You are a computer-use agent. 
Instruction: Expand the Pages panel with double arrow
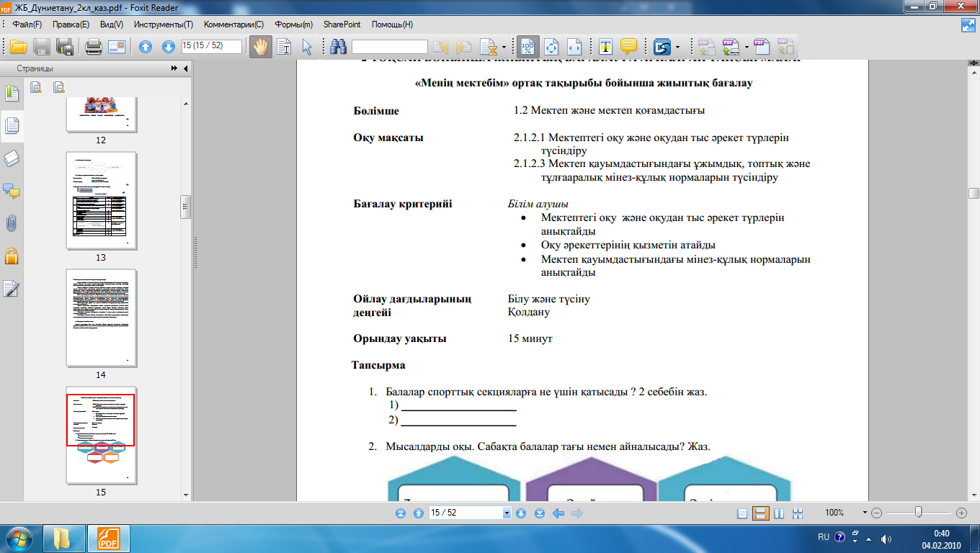point(174,68)
